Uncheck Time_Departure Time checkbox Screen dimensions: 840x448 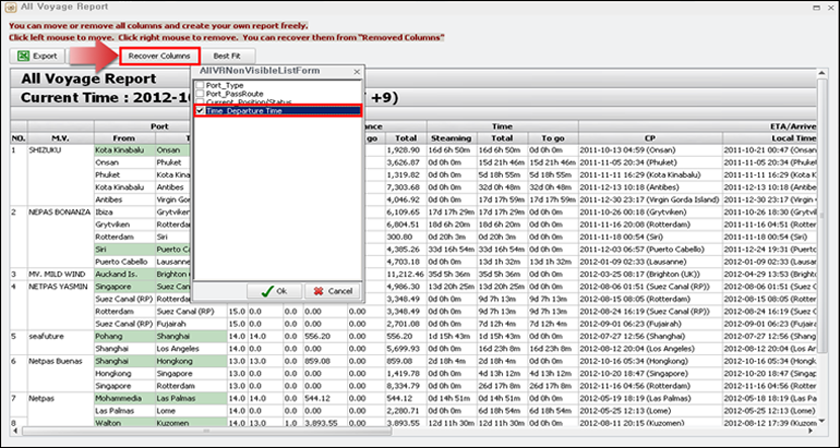point(200,110)
